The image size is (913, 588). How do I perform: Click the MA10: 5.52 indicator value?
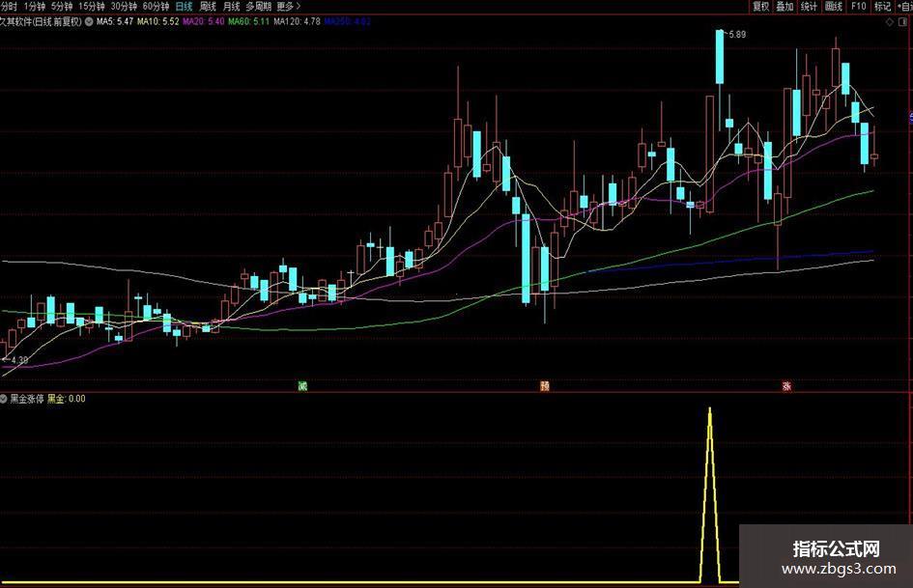pos(157,21)
